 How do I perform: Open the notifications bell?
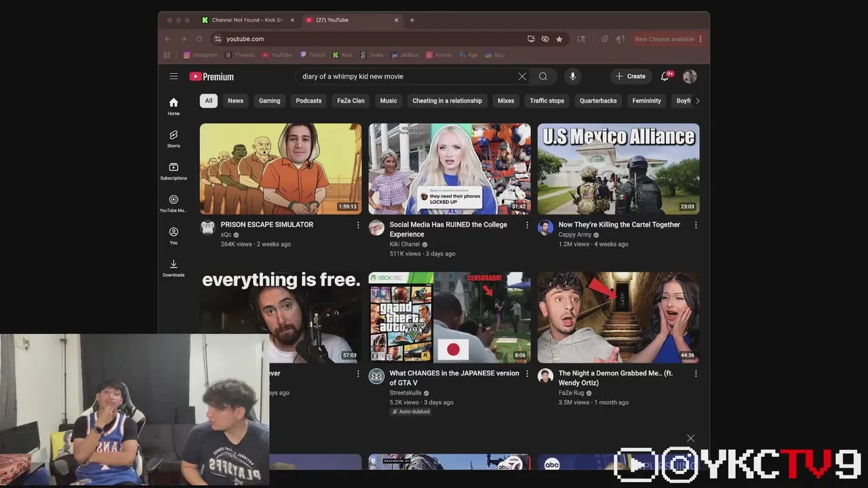[665, 77]
